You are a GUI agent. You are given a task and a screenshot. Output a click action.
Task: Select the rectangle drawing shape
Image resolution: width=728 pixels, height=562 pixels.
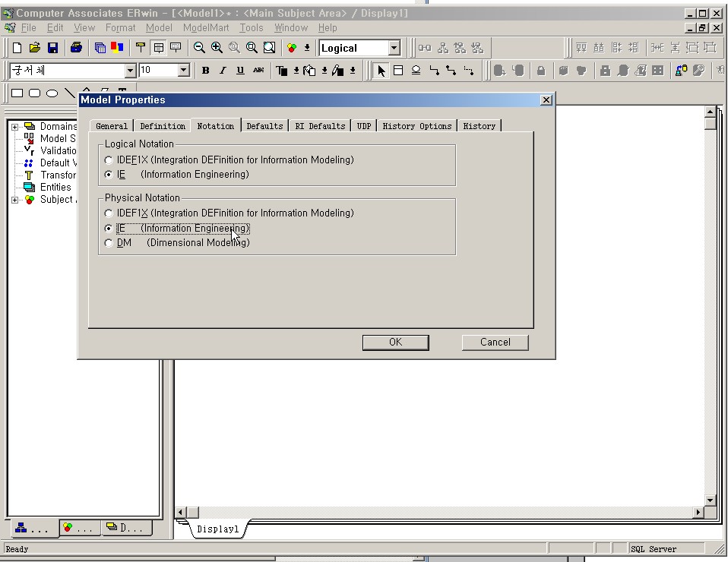coord(17,93)
